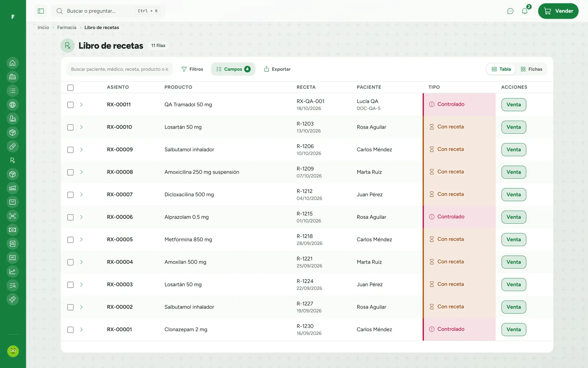588x368 pixels.
Task: Click the AI sparkle sidebar icon
Action: (12, 299)
